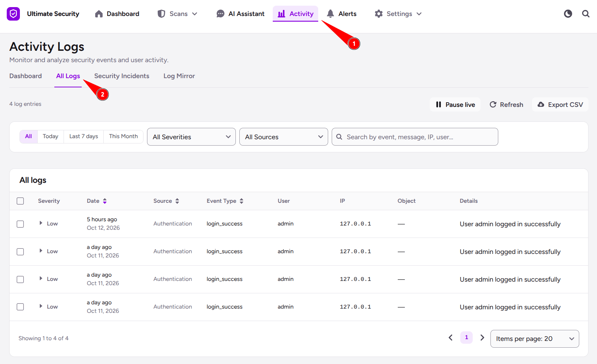Switch to the Security Incidents tab
597x364 pixels.
click(x=122, y=76)
